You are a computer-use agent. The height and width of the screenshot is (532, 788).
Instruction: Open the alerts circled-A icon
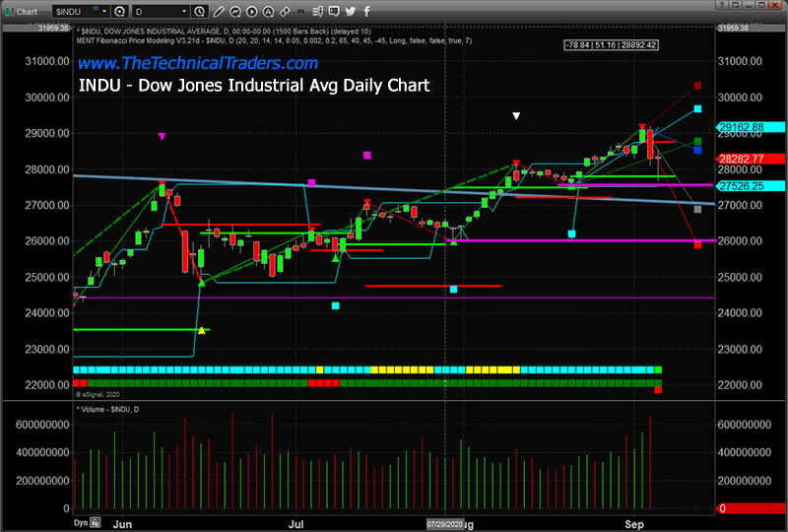pyautogui.click(x=268, y=11)
